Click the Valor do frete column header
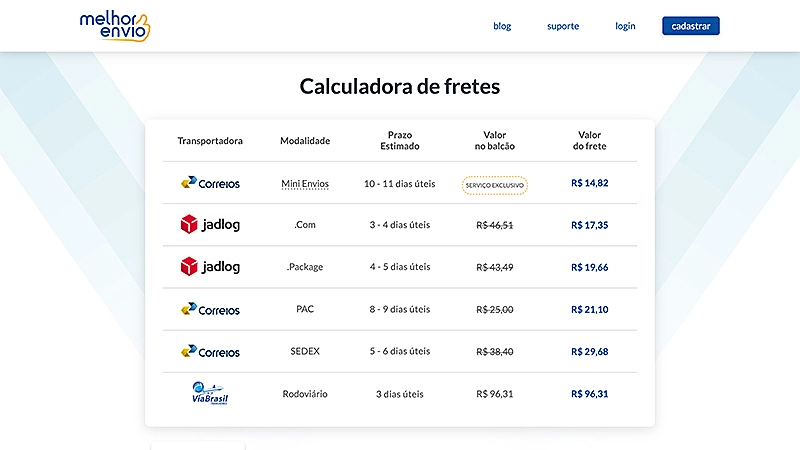This screenshot has height=450, width=800. click(589, 140)
